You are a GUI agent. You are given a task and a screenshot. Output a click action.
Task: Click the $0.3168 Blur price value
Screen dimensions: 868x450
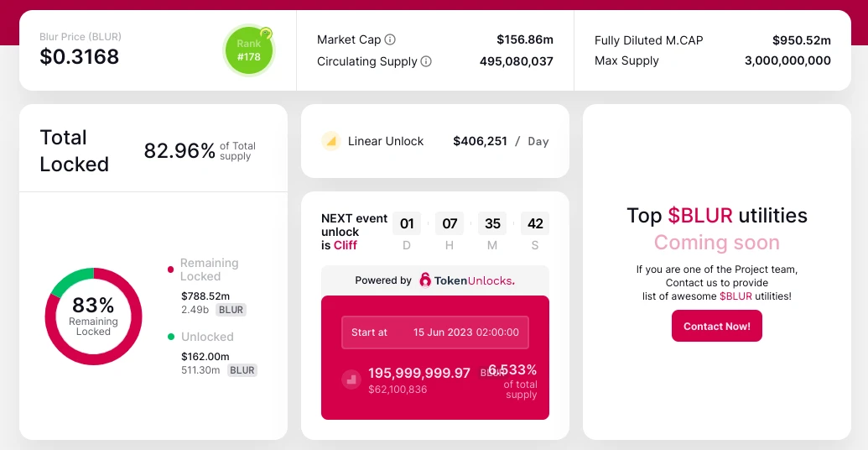pos(80,57)
